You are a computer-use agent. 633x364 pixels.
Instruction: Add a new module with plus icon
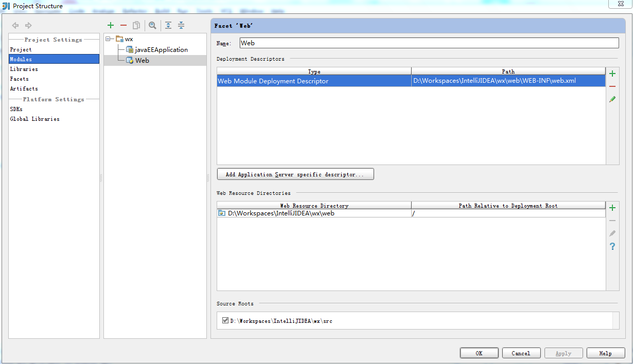pos(111,25)
